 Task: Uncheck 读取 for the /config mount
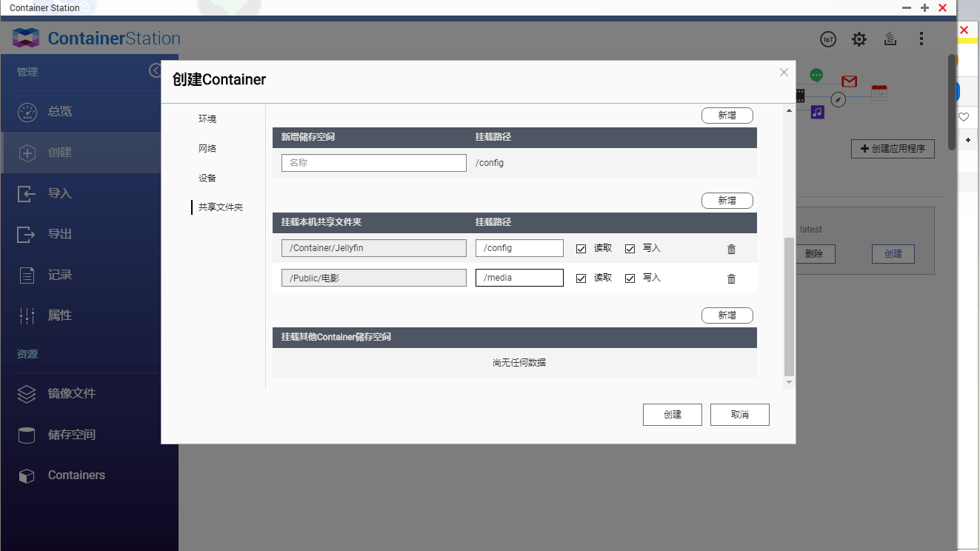tap(581, 248)
